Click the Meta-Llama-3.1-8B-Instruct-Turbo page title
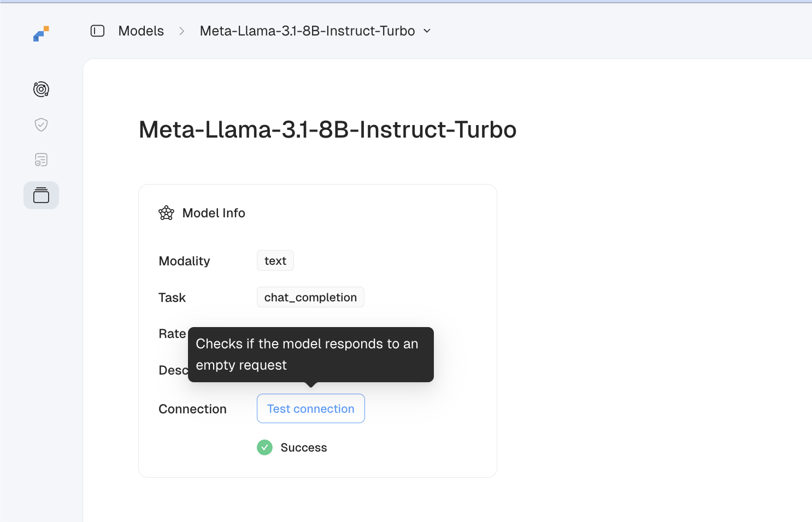Viewport: 812px width, 522px height. (327, 130)
